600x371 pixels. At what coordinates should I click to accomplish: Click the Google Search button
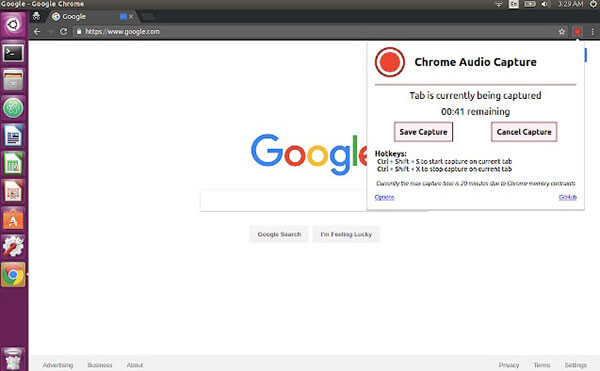coord(279,234)
